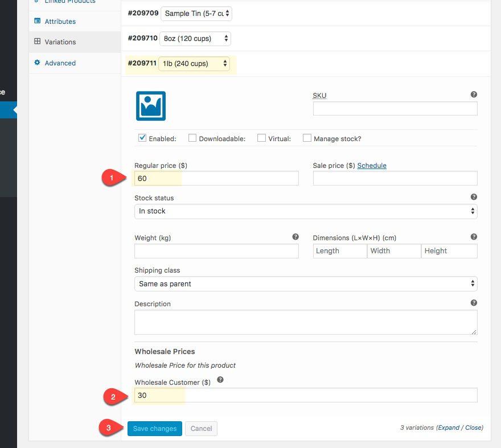Show help tooltip for SKU
Screen dimensions: 501x448
coord(474,94)
